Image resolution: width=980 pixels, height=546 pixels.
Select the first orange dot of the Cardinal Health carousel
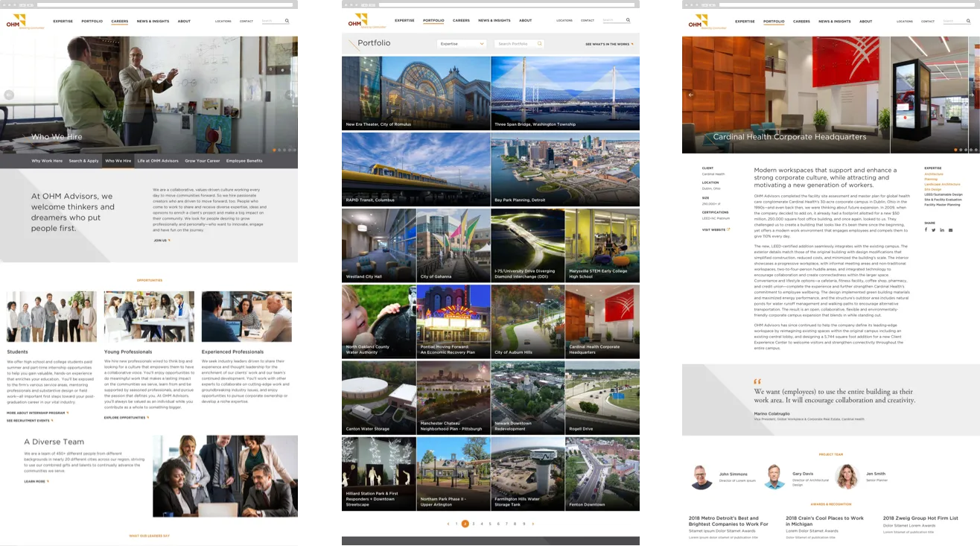(x=956, y=150)
